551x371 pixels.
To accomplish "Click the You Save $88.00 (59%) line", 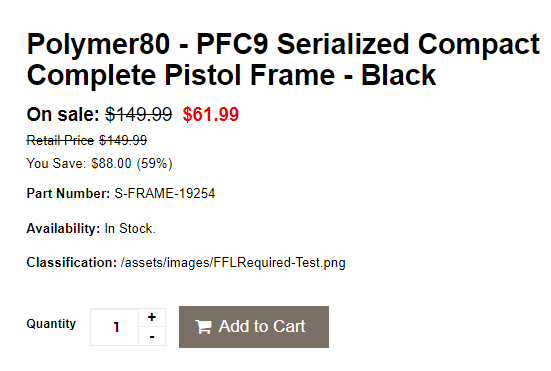I will click(99, 164).
